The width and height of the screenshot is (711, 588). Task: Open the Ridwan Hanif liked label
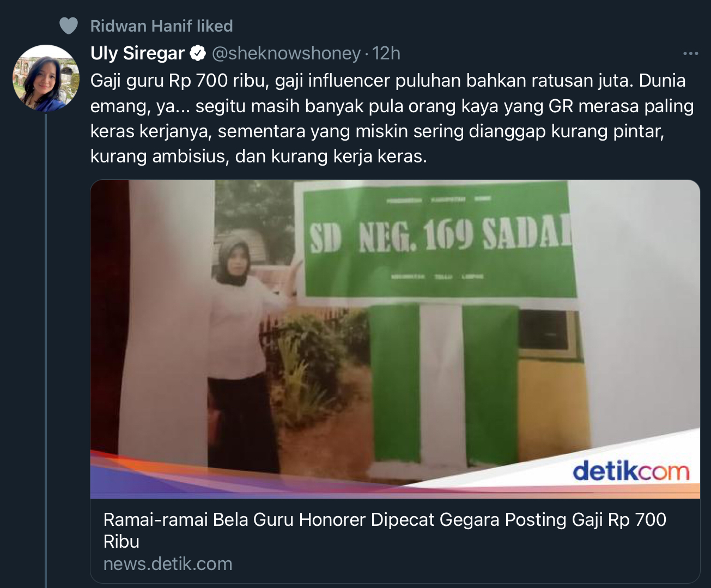click(x=161, y=26)
